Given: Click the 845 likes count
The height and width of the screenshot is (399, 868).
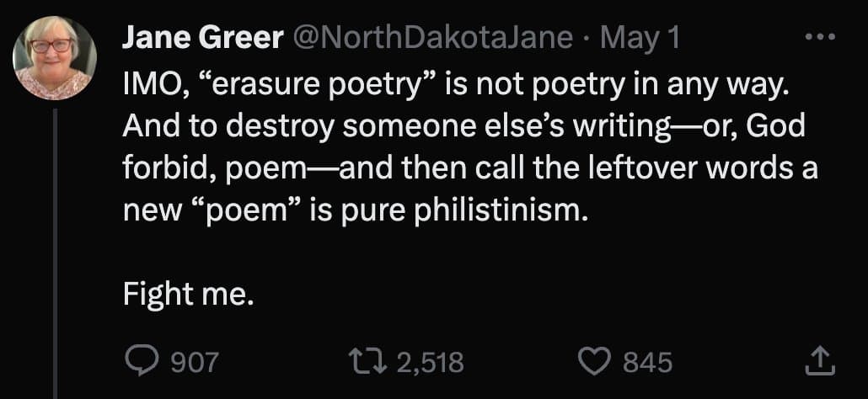Looking at the screenshot, I should coord(647,363).
